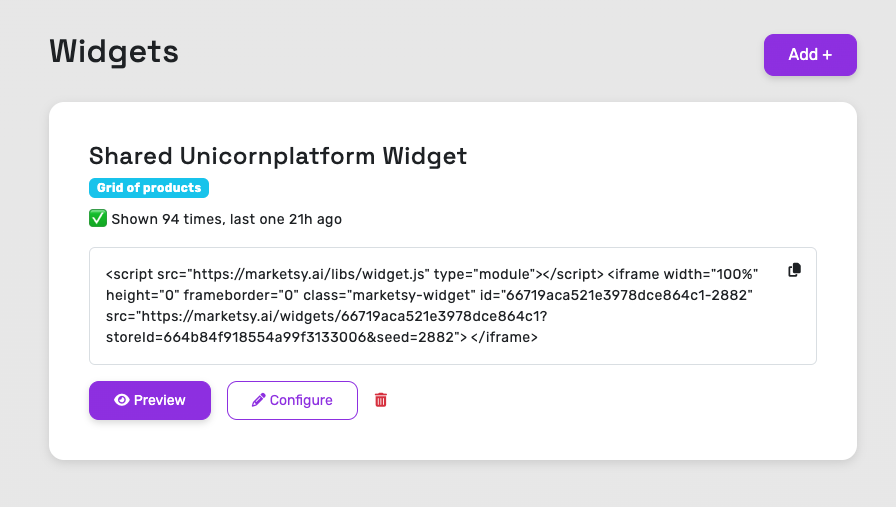
Task: Click the Grid of products badge
Action: click(149, 187)
